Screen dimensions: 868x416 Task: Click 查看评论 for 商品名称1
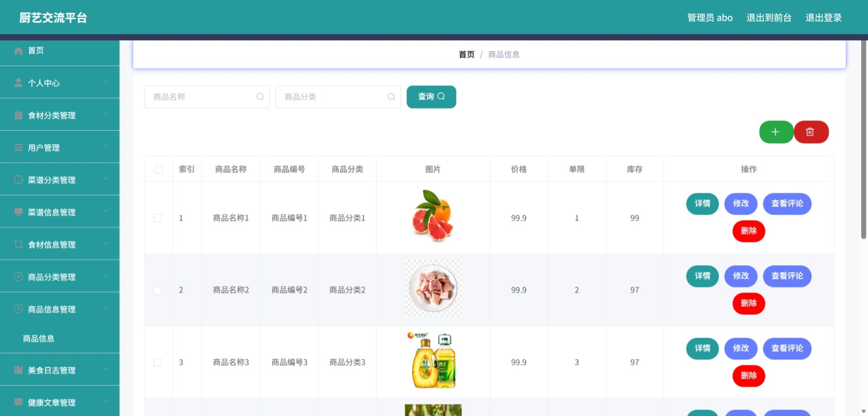point(787,204)
